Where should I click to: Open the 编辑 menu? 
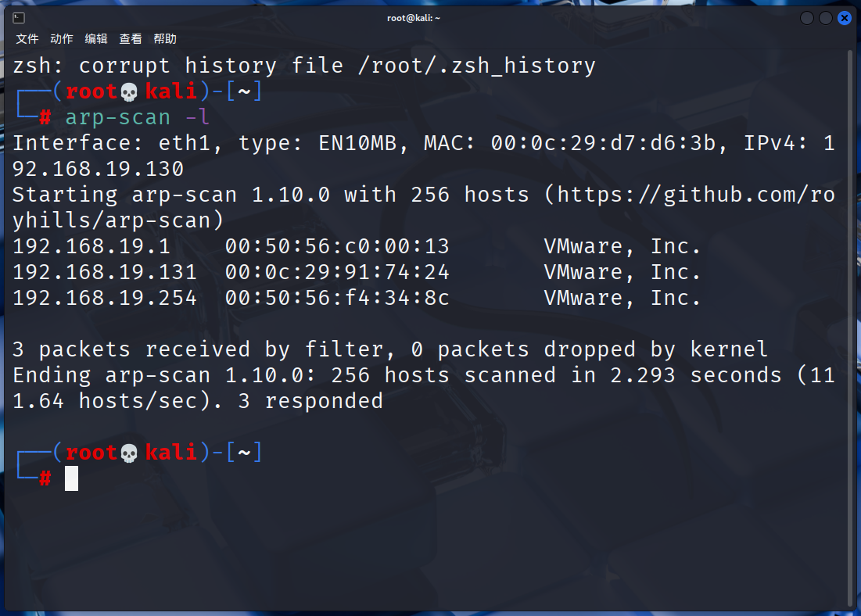(96, 39)
